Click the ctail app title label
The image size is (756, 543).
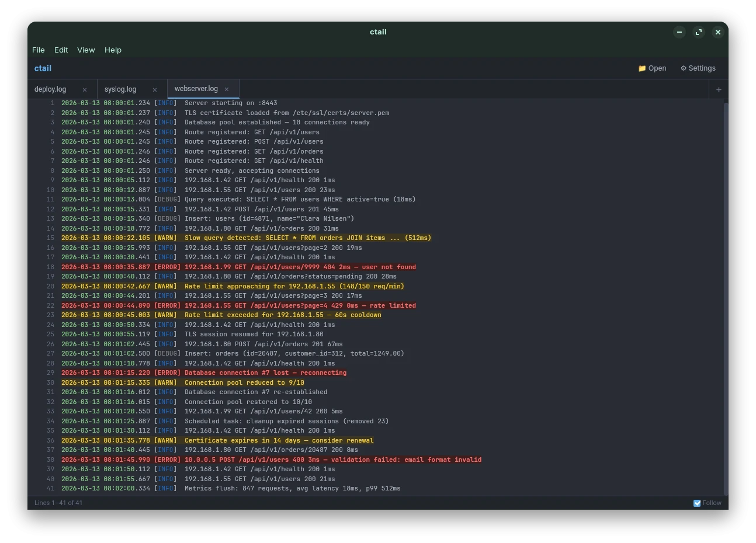[x=43, y=68]
